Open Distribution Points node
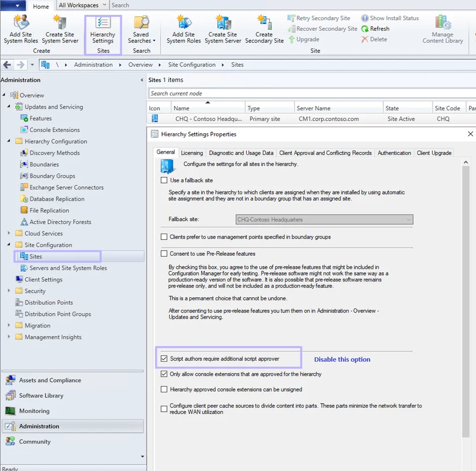This screenshot has height=471, width=476. tap(44, 303)
